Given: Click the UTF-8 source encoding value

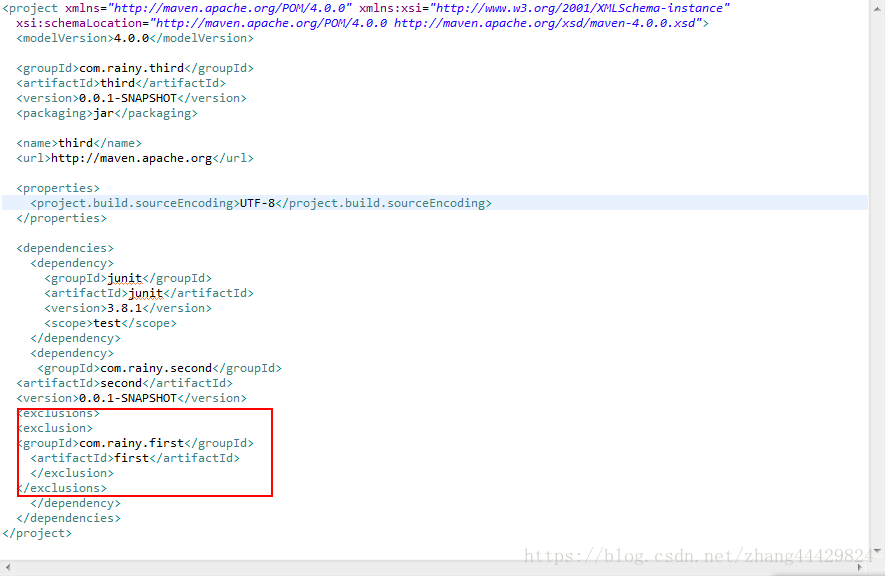Looking at the screenshot, I should pos(257,203).
